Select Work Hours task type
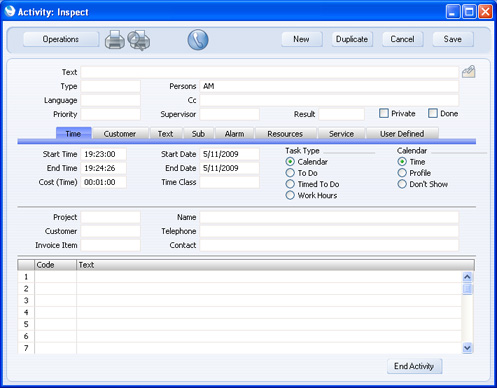Image resolution: width=497 pixels, height=388 pixels. tap(290, 195)
